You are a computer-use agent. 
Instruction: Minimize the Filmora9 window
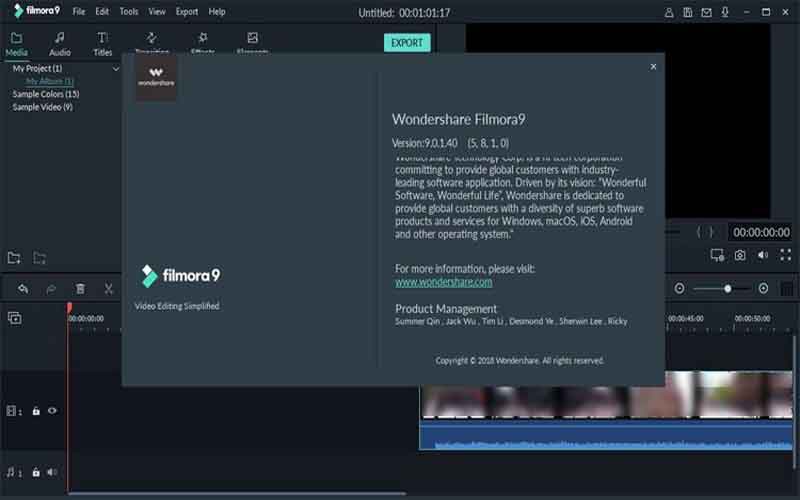[746, 12]
